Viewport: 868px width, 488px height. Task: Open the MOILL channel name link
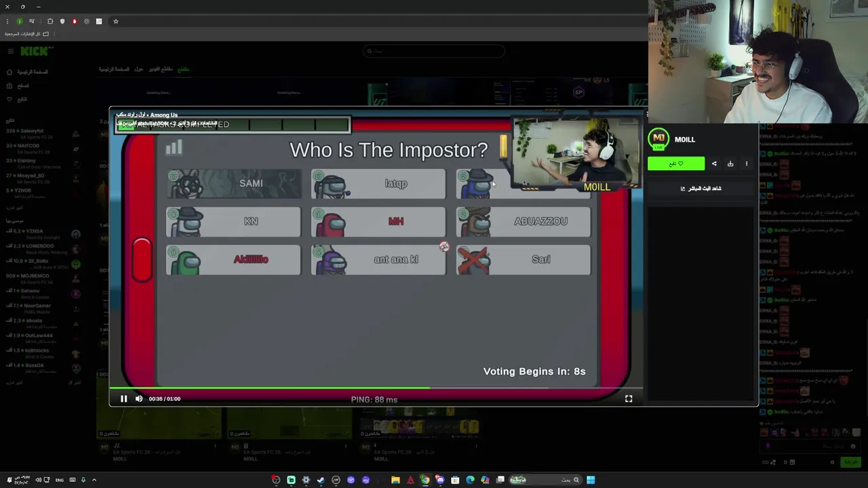pyautogui.click(x=685, y=140)
